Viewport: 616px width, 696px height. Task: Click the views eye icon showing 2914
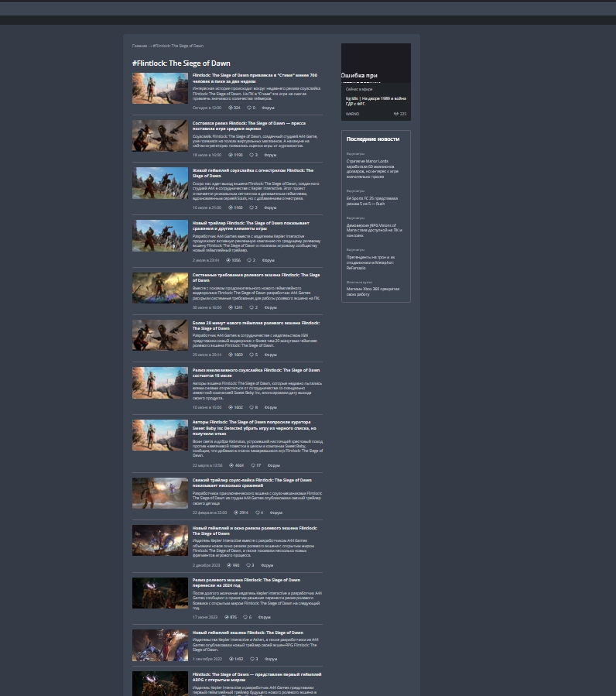(235, 513)
